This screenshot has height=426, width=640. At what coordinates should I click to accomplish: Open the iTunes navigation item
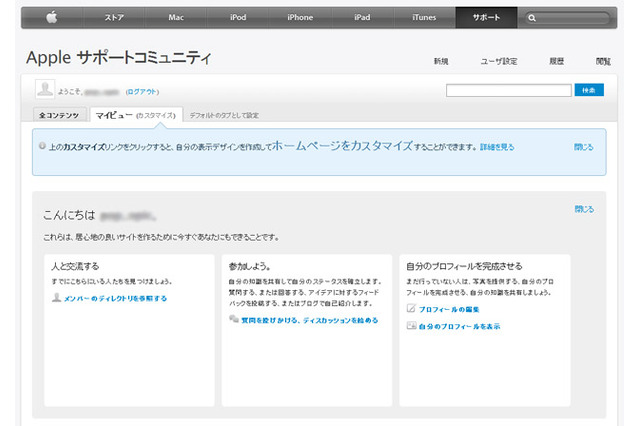424,18
